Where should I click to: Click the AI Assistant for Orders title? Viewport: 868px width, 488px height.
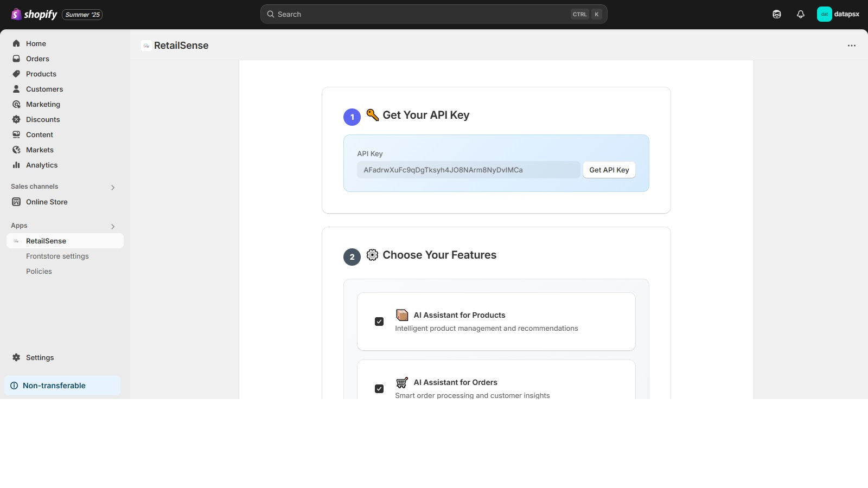[x=456, y=382]
